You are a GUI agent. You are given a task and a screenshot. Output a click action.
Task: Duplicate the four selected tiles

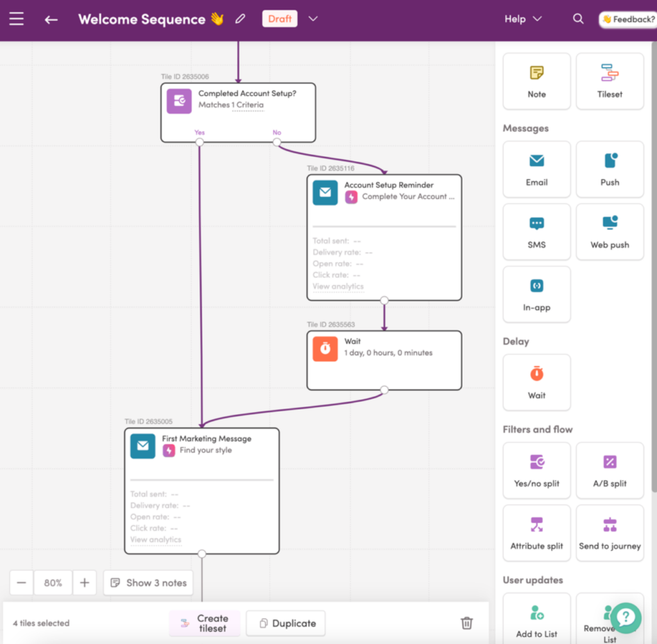coord(286,623)
